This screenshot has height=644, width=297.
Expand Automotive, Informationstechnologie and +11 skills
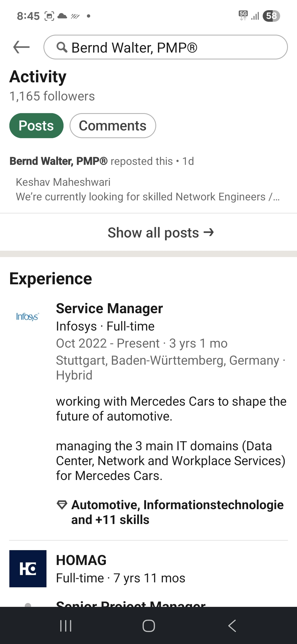pos(177,512)
